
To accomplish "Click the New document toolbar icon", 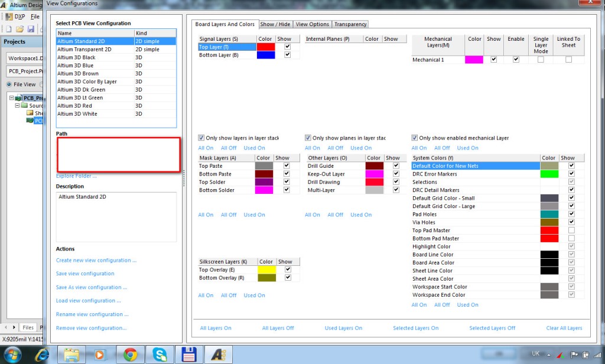I will (9, 29).
